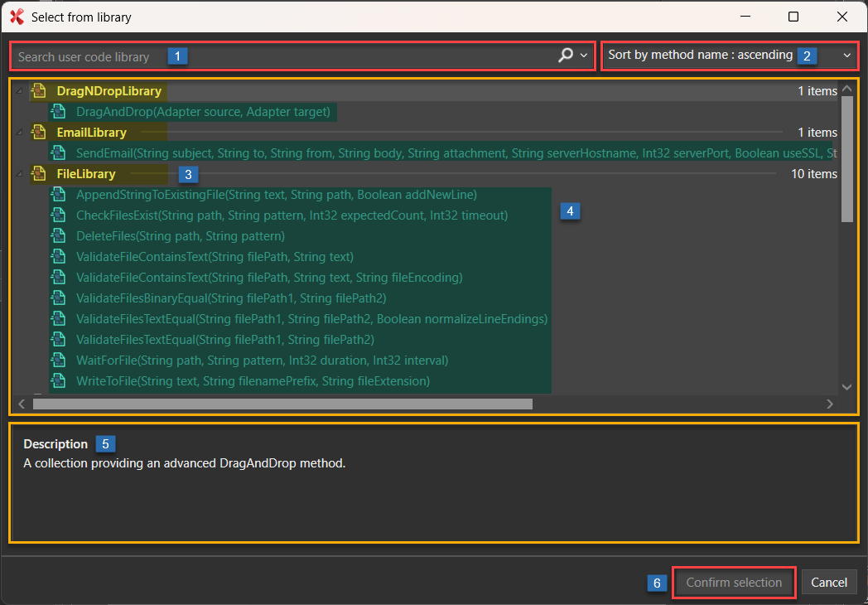This screenshot has height=605, width=868.
Task: Select the AppendStringToExistingFile method
Action: (x=277, y=195)
